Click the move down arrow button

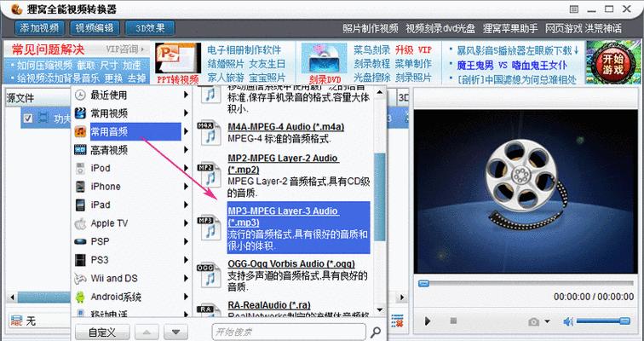175,332
